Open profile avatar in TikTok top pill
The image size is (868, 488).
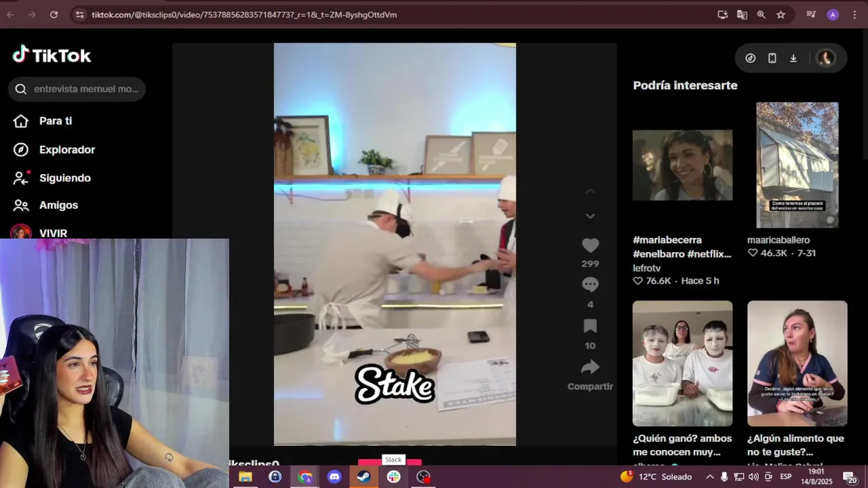(x=825, y=58)
